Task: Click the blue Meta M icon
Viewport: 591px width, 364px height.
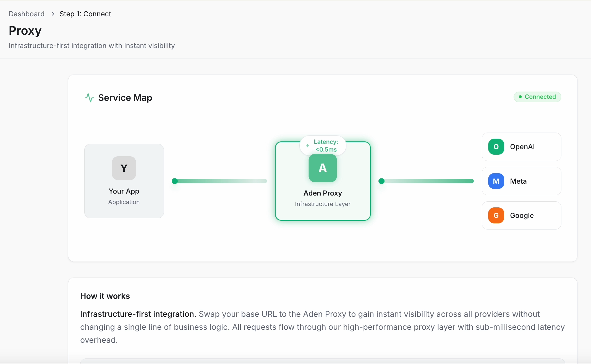Action: pyautogui.click(x=496, y=181)
